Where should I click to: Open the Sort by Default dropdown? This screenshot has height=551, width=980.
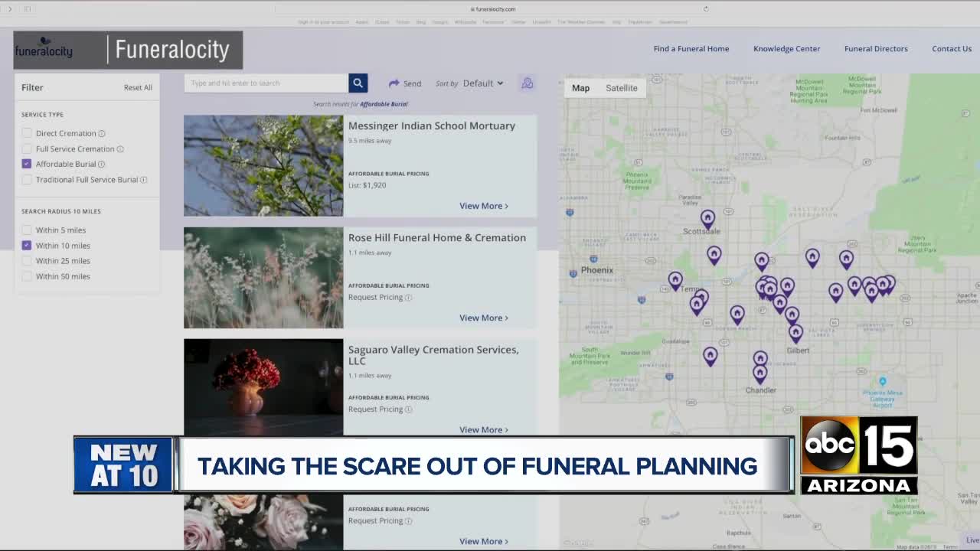(483, 83)
